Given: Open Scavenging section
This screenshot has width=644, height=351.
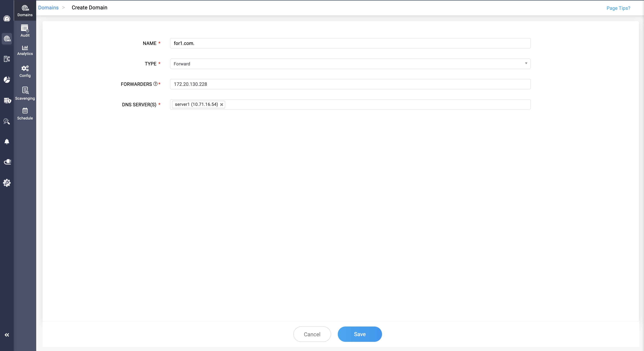Looking at the screenshot, I should (x=25, y=93).
